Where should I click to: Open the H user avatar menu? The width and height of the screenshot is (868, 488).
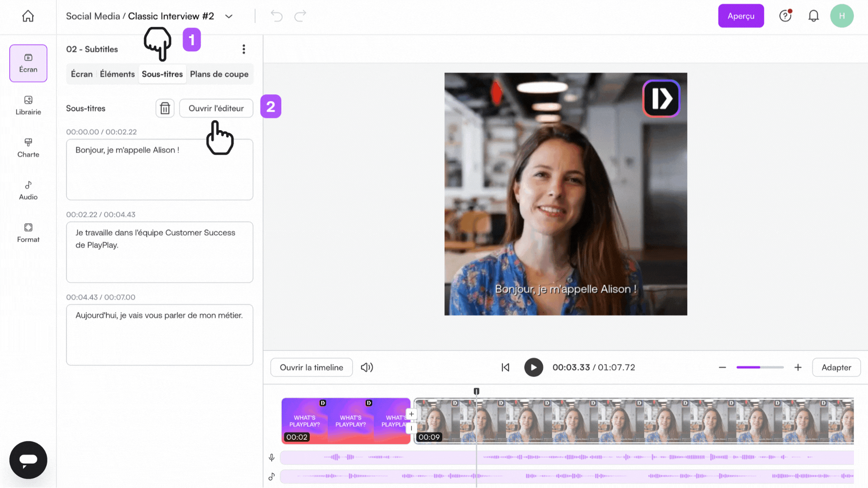coord(842,16)
